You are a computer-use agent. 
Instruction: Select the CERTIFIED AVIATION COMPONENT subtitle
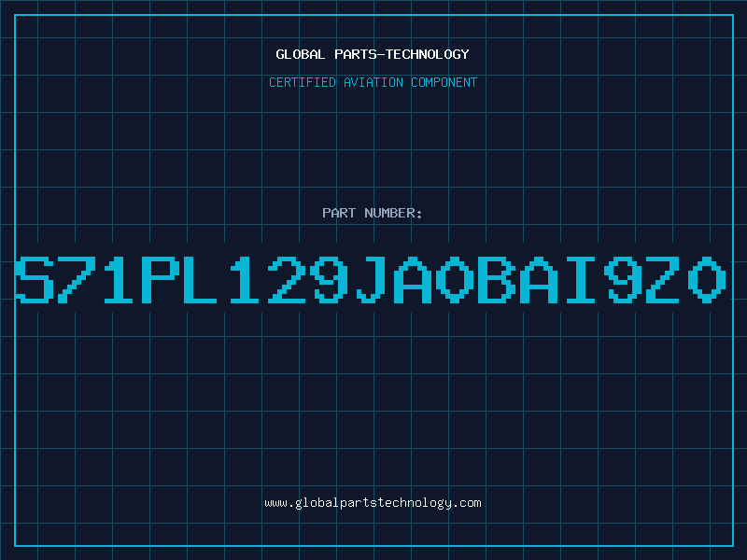[373, 82]
